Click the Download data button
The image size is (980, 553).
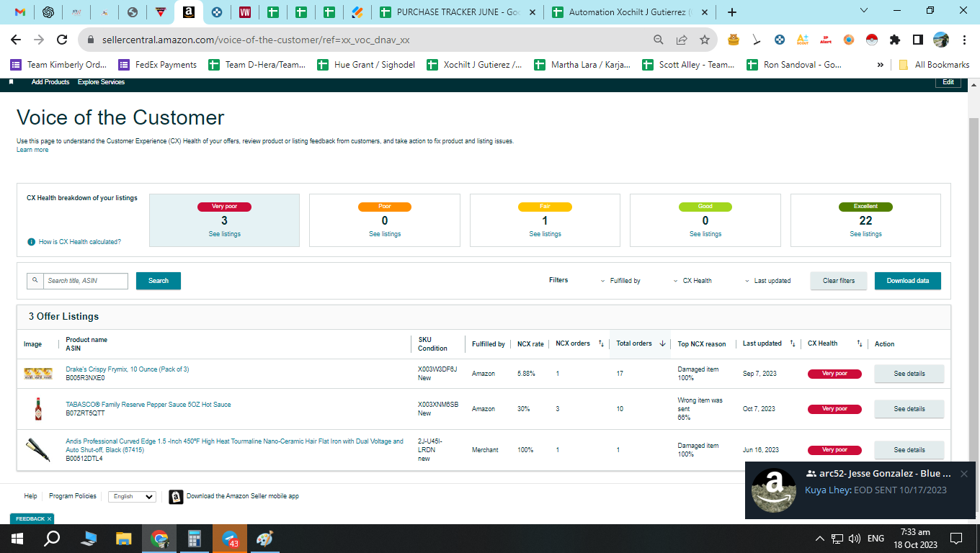point(908,281)
